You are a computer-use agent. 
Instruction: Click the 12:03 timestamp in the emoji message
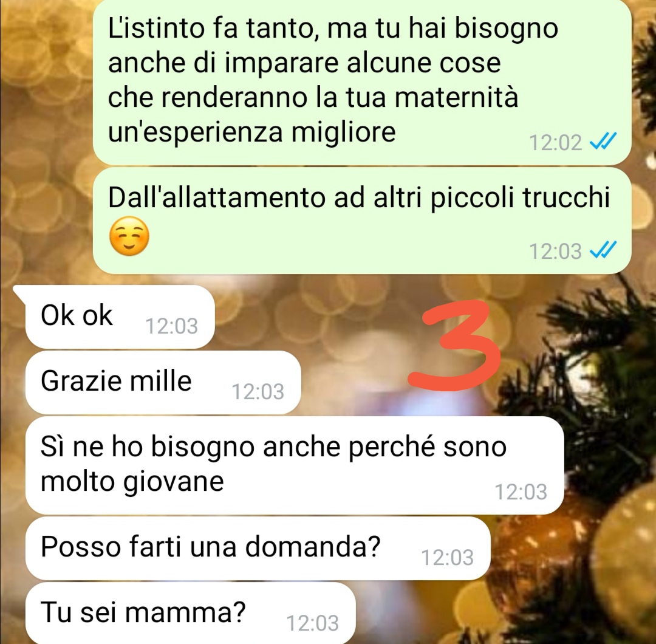[555, 252]
